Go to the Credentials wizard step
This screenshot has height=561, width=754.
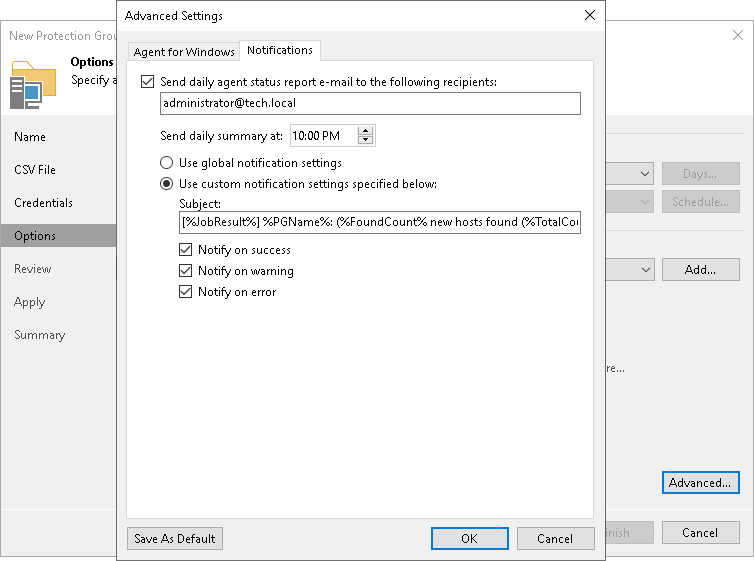[43, 203]
